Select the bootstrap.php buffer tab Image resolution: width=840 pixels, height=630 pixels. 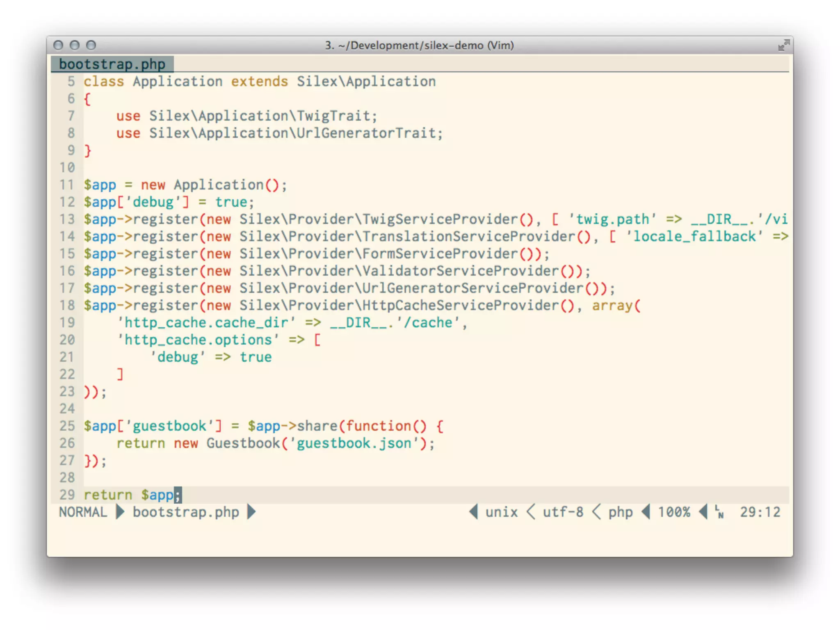click(x=112, y=64)
